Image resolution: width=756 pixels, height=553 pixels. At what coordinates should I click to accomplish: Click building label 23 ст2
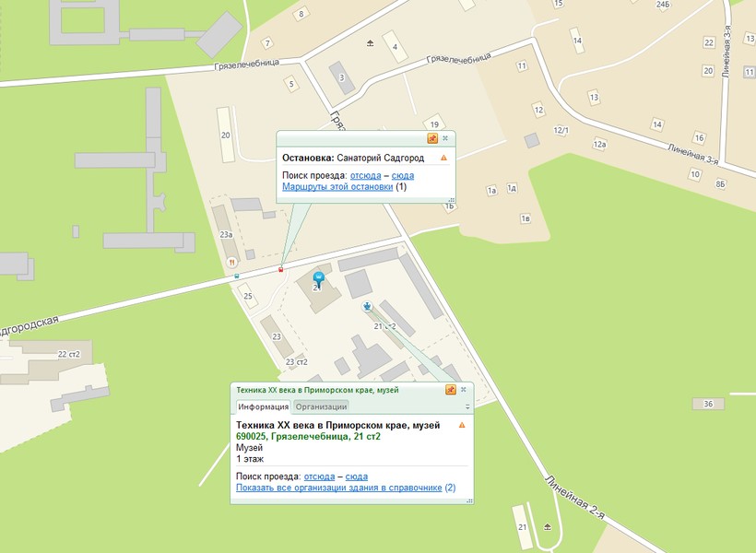(x=297, y=361)
